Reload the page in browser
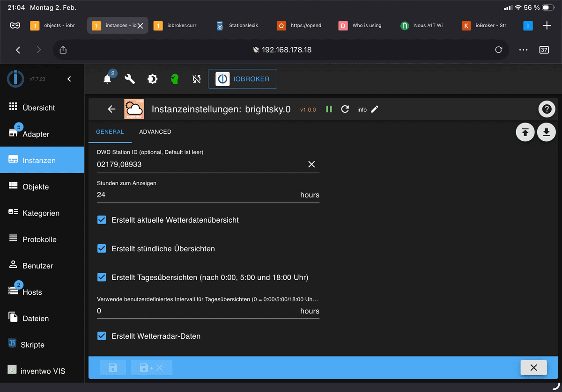This screenshot has height=392, width=562. [499, 50]
